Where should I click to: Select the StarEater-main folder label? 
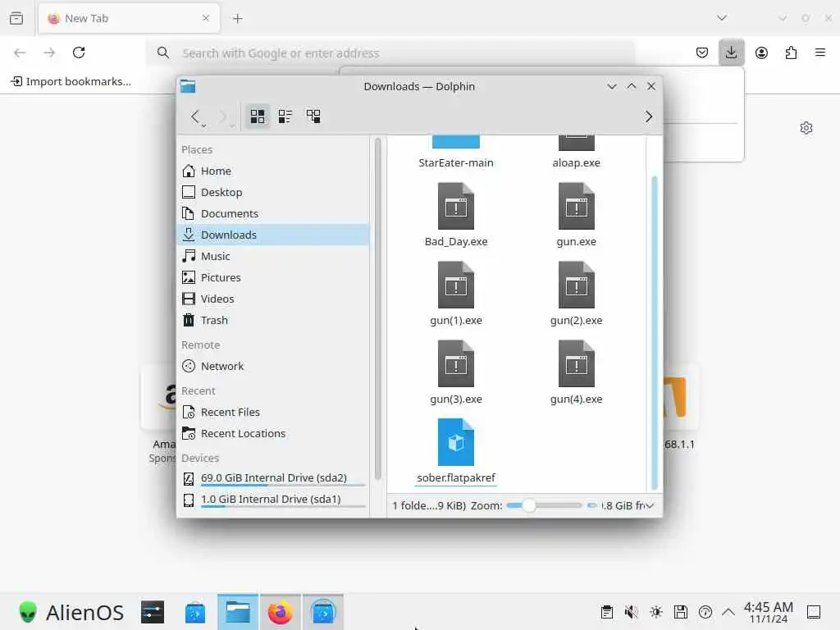[x=456, y=163]
